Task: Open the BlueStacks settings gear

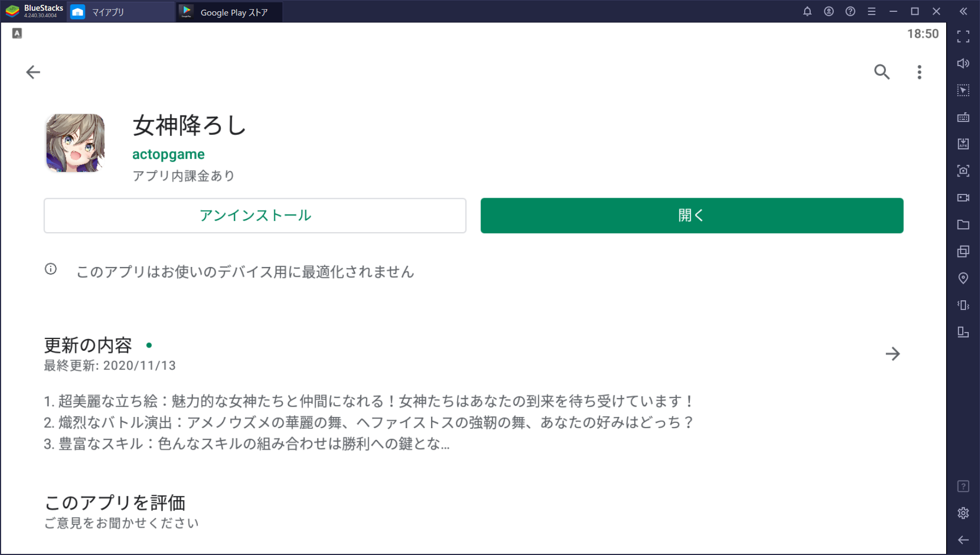Action: point(963,513)
